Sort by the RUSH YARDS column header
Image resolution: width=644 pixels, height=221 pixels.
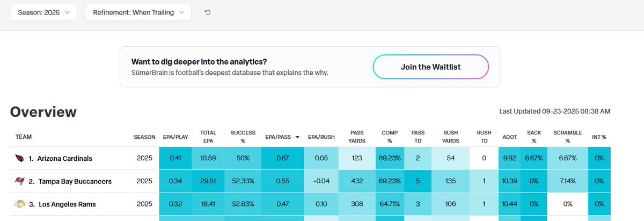coord(451,137)
